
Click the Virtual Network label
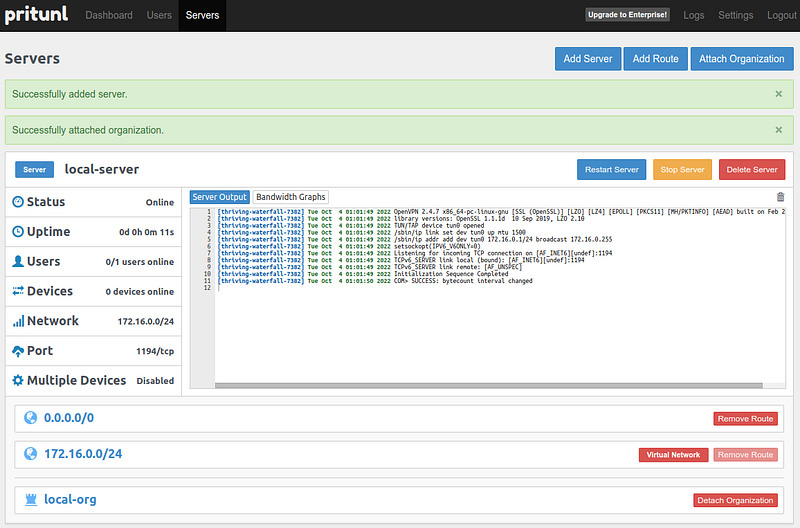[x=673, y=455]
